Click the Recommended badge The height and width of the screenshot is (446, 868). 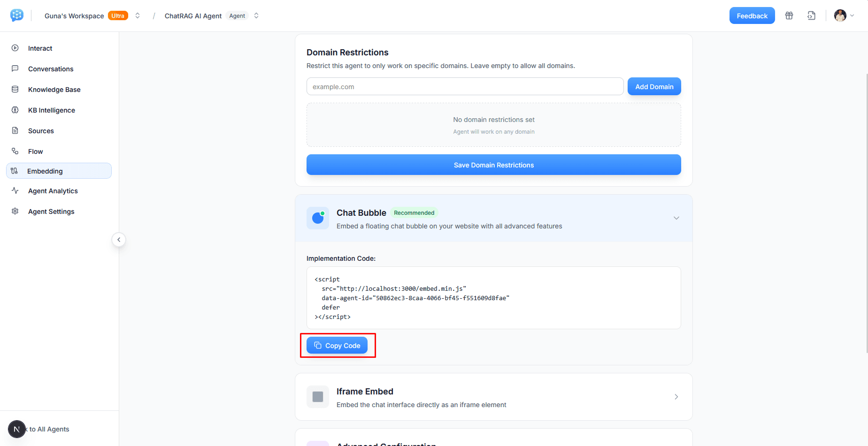[414, 213]
